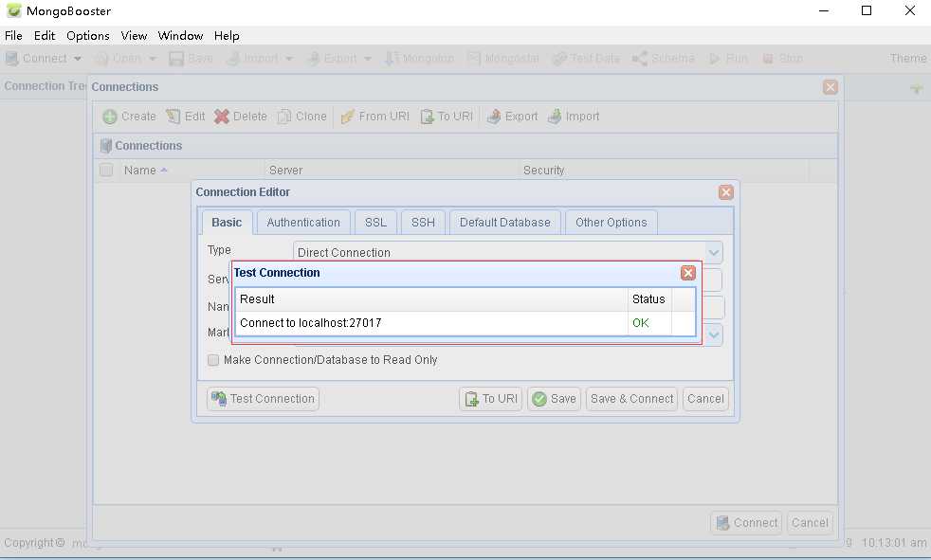
Task: Click the Status column header
Action: click(649, 299)
